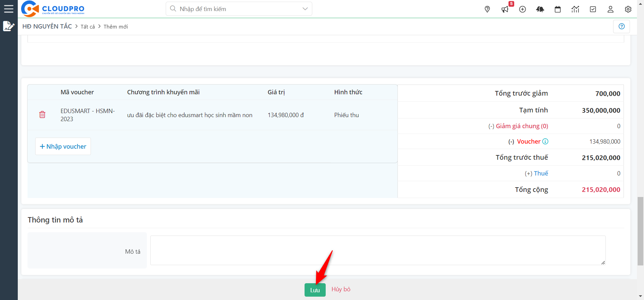The height and width of the screenshot is (300, 644).
Task: Open the user profile icon
Action: point(610,9)
